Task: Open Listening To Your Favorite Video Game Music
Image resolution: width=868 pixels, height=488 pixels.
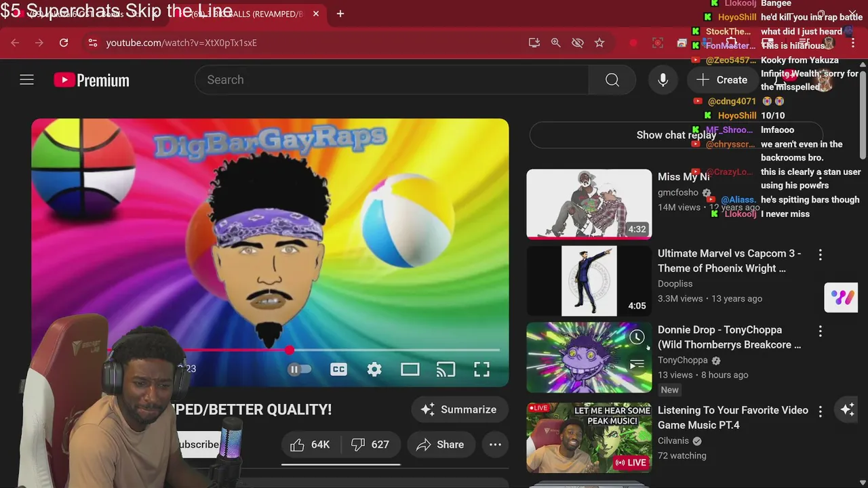Action: 732,418
